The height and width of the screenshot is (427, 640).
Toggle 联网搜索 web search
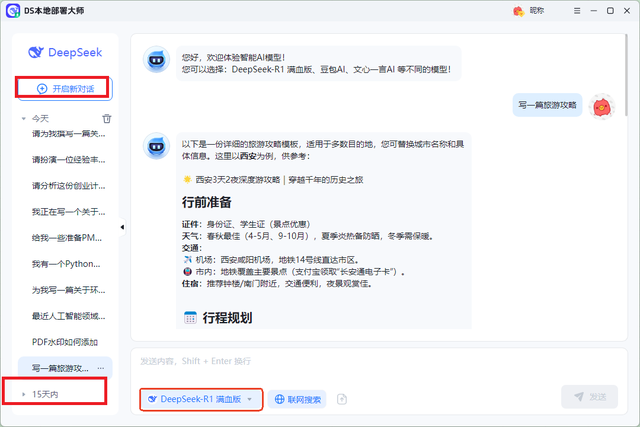297,399
